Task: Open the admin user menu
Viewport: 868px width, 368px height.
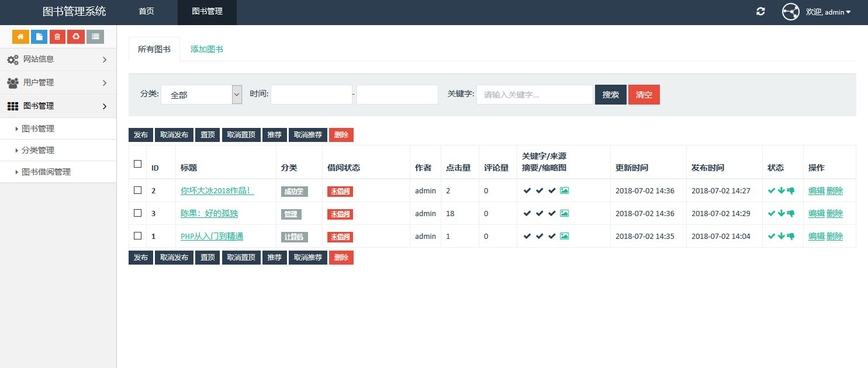Action: 828,12
